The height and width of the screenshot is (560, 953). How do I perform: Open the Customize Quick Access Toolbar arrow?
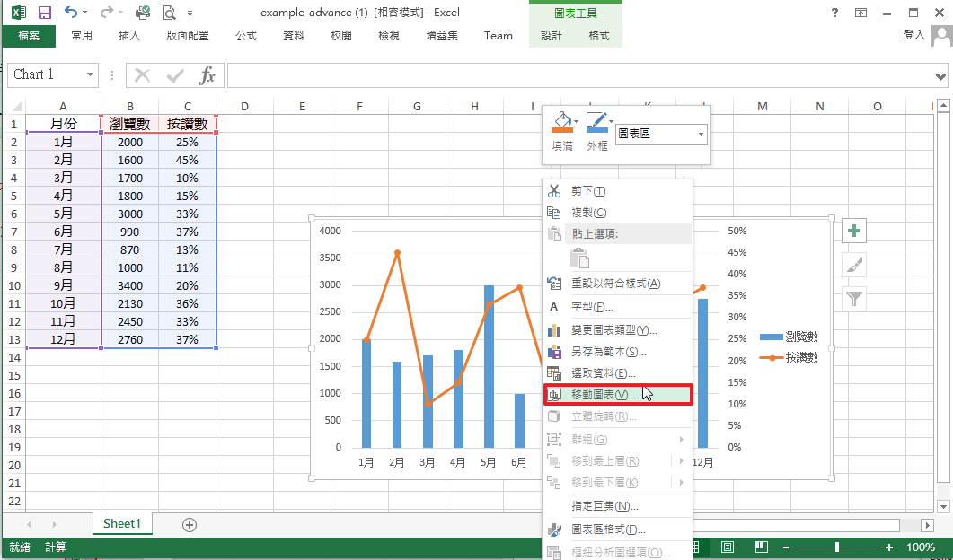click(x=190, y=13)
